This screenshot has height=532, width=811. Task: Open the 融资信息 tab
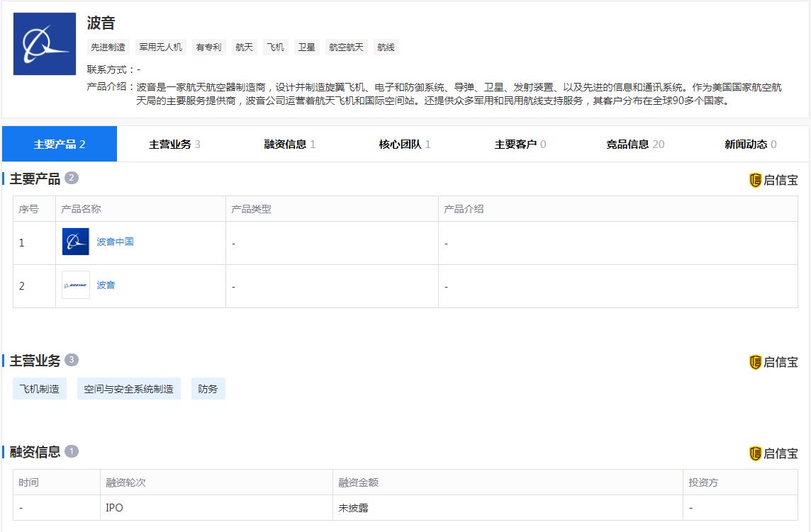[x=290, y=145]
